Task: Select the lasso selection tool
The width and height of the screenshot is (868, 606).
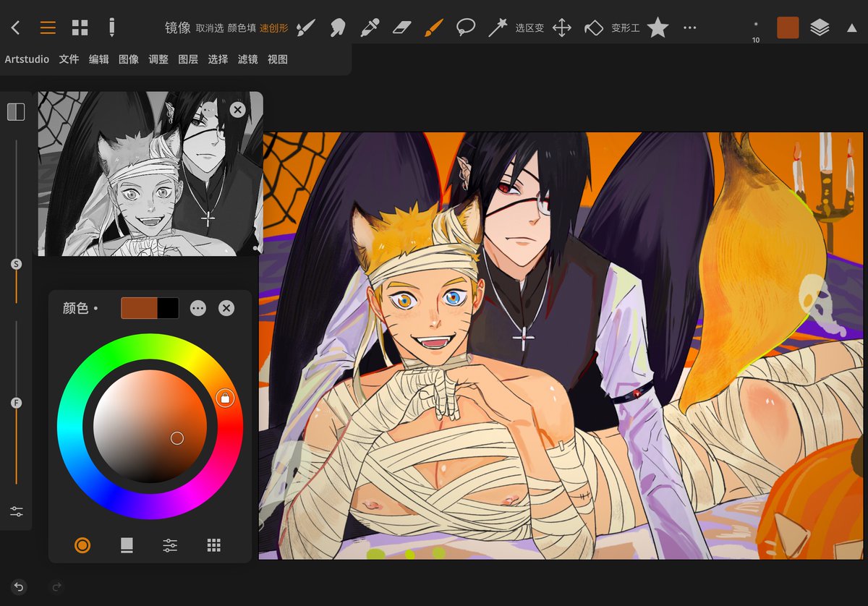Action: pos(466,28)
